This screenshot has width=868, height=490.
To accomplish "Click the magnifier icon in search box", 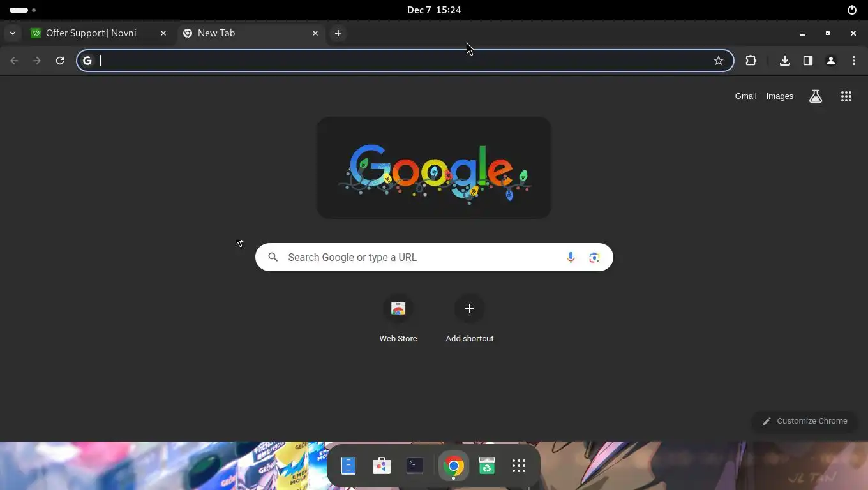I will click(x=273, y=257).
